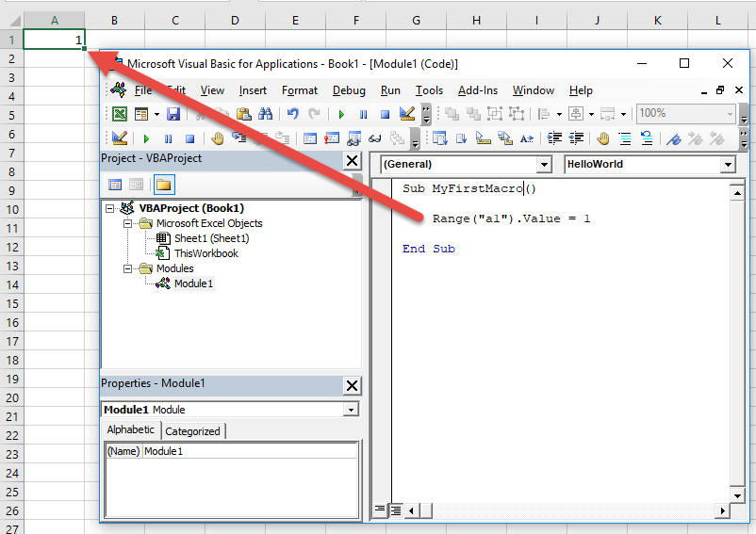Open the Add-Ins menu

(477, 90)
